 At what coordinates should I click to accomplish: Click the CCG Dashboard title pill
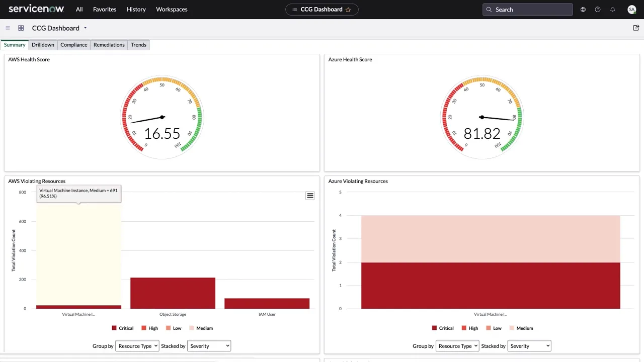click(321, 10)
